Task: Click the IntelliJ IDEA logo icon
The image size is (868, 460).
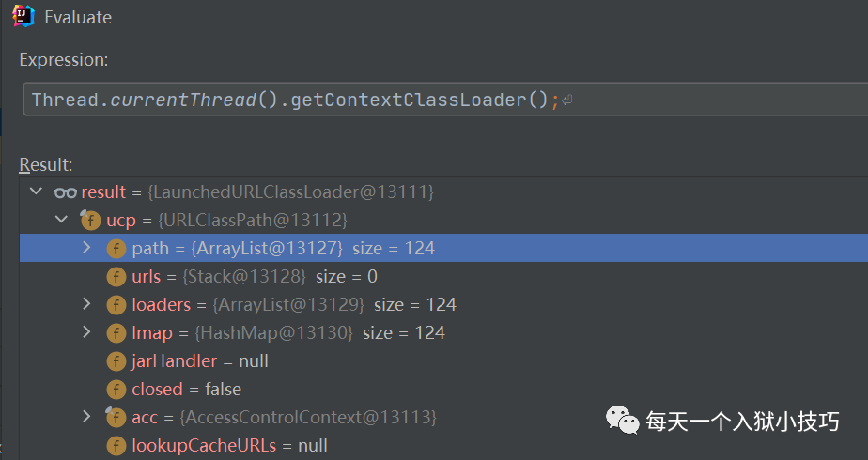Action: pyautogui.click(x=23, y=16)
